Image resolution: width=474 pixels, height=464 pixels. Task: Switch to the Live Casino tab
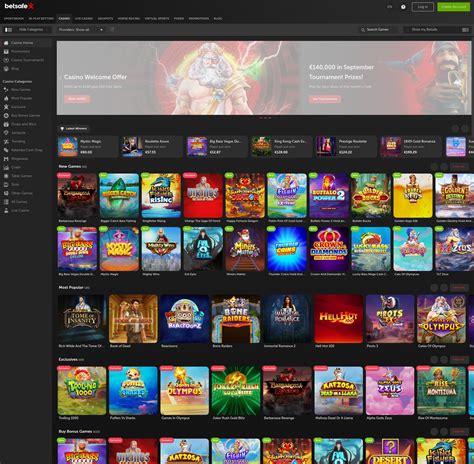(84, 19)
